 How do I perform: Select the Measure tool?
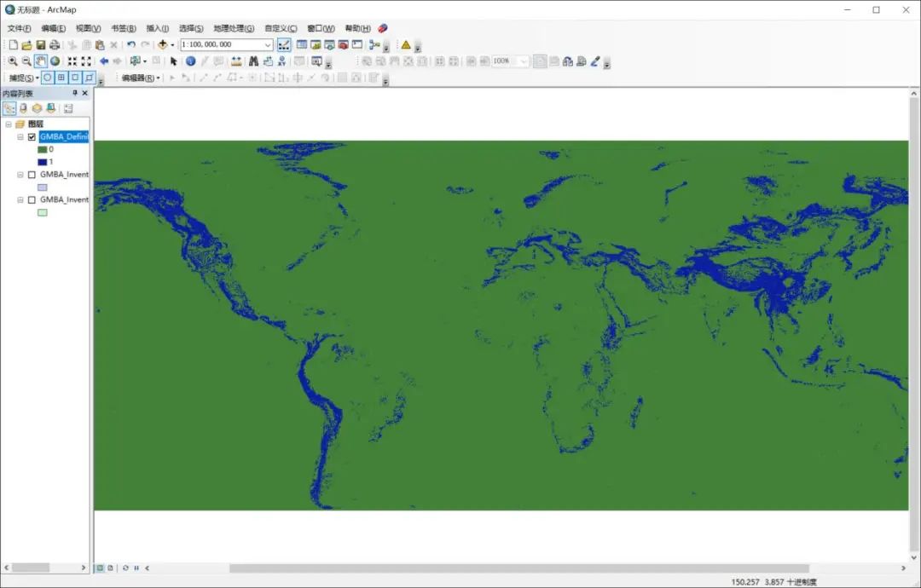click(x=236, y=61)
